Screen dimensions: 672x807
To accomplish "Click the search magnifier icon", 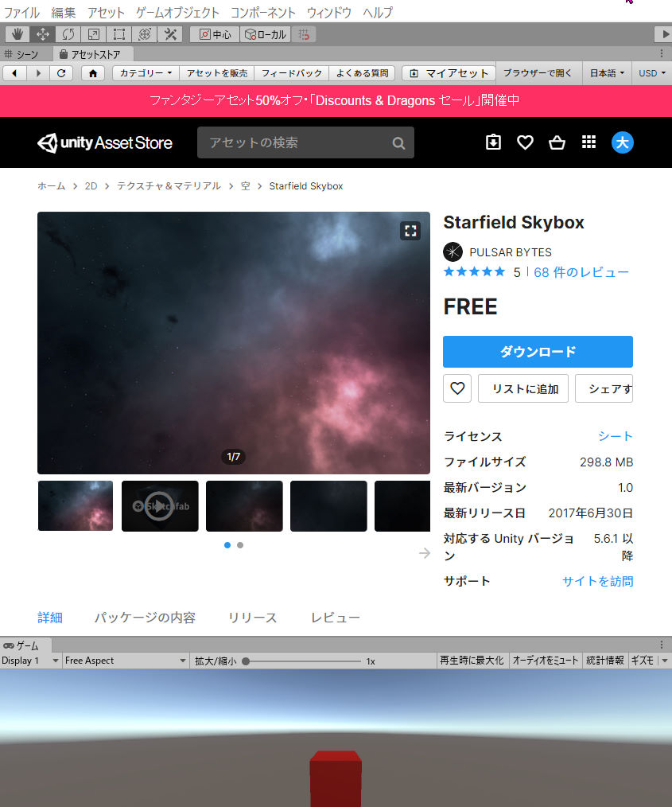I will coord(398,143).
